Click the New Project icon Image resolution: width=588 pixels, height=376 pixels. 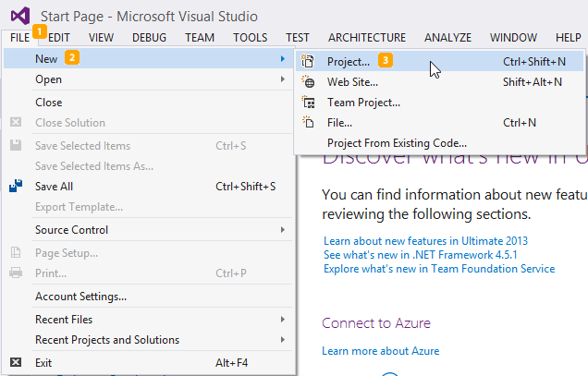(x=310, y=62)
